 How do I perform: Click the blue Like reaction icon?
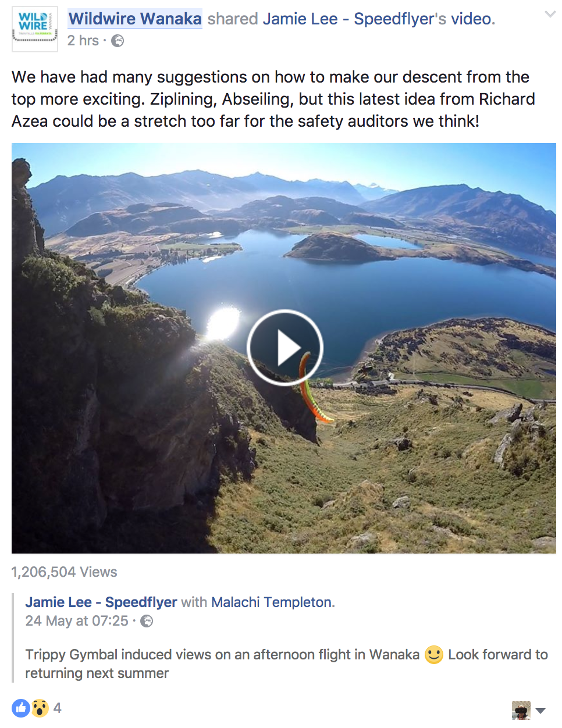pos(21,708)
